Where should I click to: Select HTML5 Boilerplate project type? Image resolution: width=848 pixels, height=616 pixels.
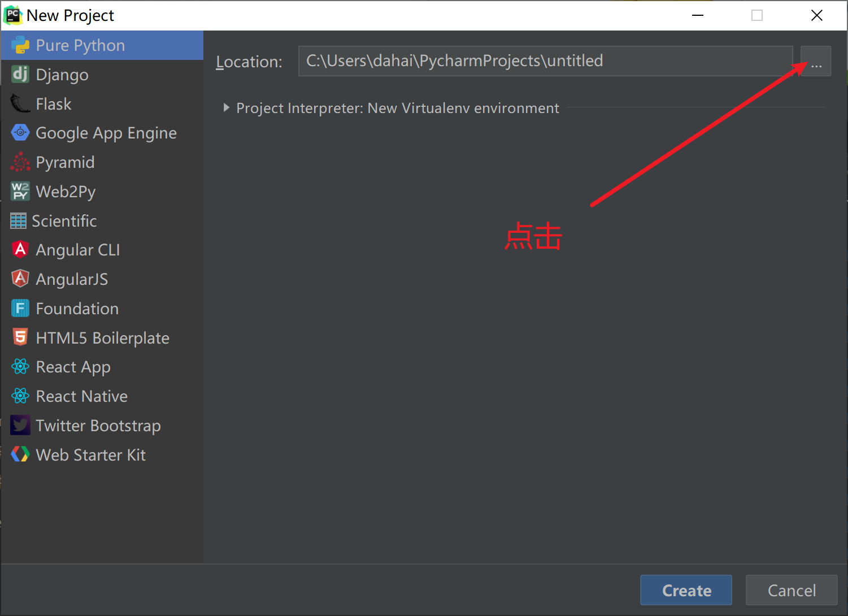coord(102,338)
